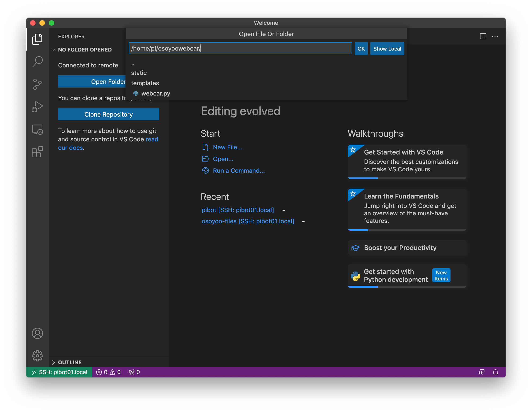Click the Learn the Fundamentals progress bar
532x412 pixels.
(x=407, y=230)
